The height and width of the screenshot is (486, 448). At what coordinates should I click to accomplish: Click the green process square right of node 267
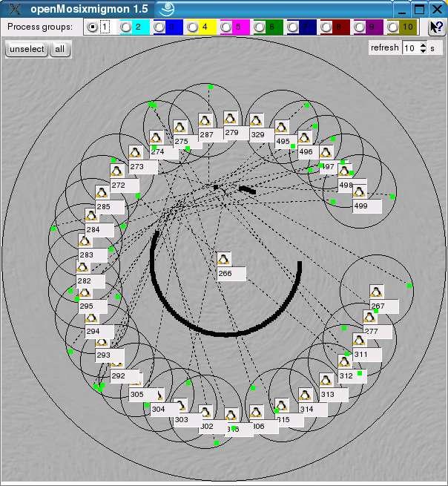[409, 286]
